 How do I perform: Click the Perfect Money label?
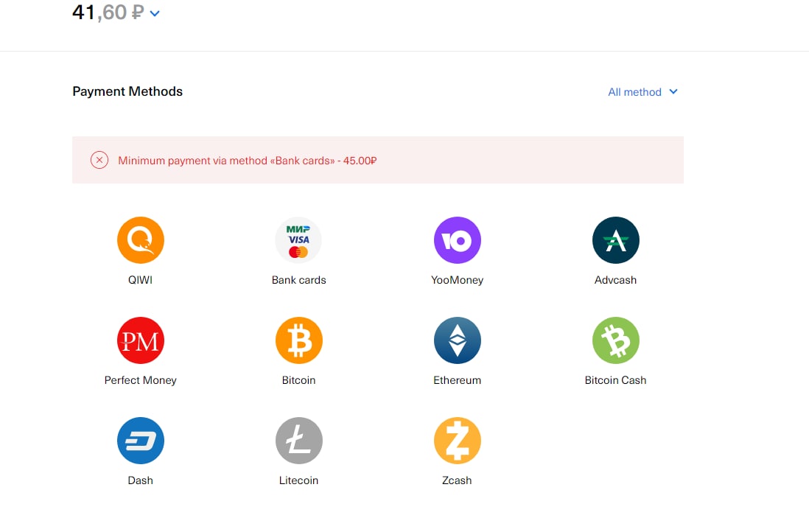coord(140,380)
